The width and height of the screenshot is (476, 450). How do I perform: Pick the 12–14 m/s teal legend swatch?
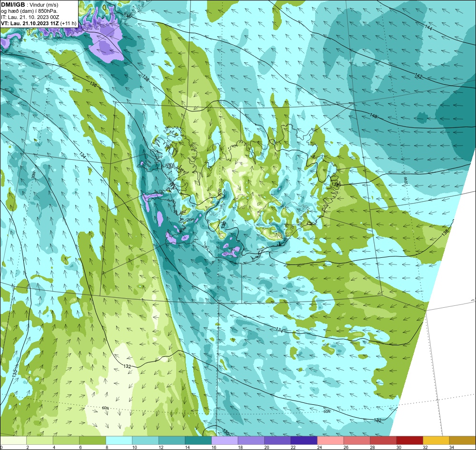point(172,440)
